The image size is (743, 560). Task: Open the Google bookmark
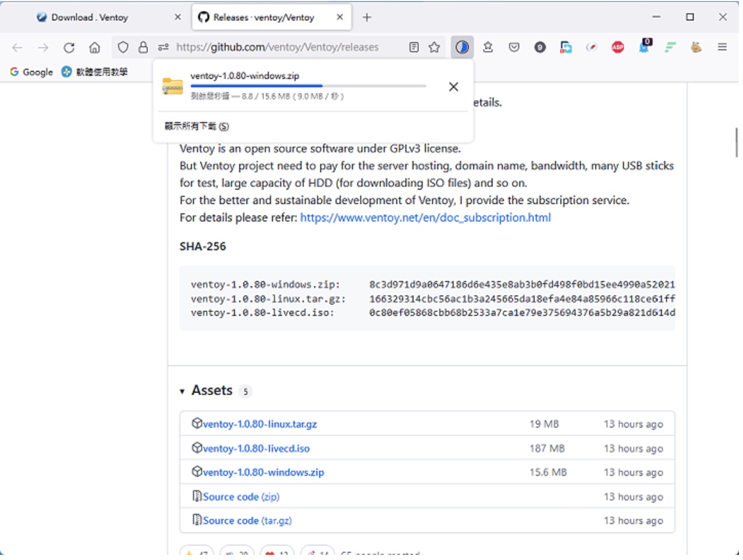click(32, 72)
